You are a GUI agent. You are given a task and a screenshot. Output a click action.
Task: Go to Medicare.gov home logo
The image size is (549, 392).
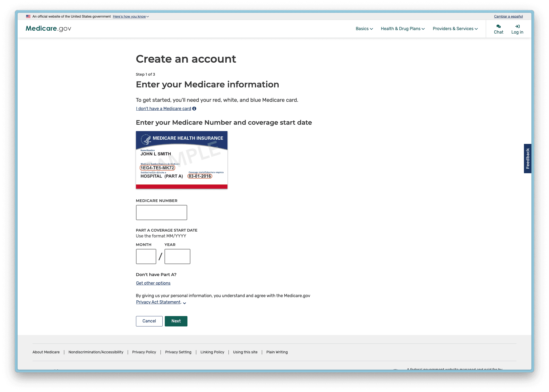[48, 29]
